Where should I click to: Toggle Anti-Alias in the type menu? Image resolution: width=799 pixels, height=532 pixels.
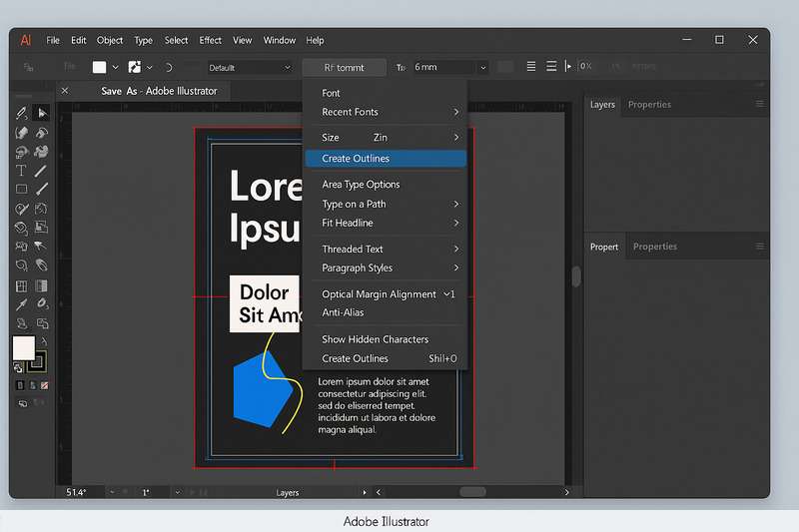(x=343, y=312)
